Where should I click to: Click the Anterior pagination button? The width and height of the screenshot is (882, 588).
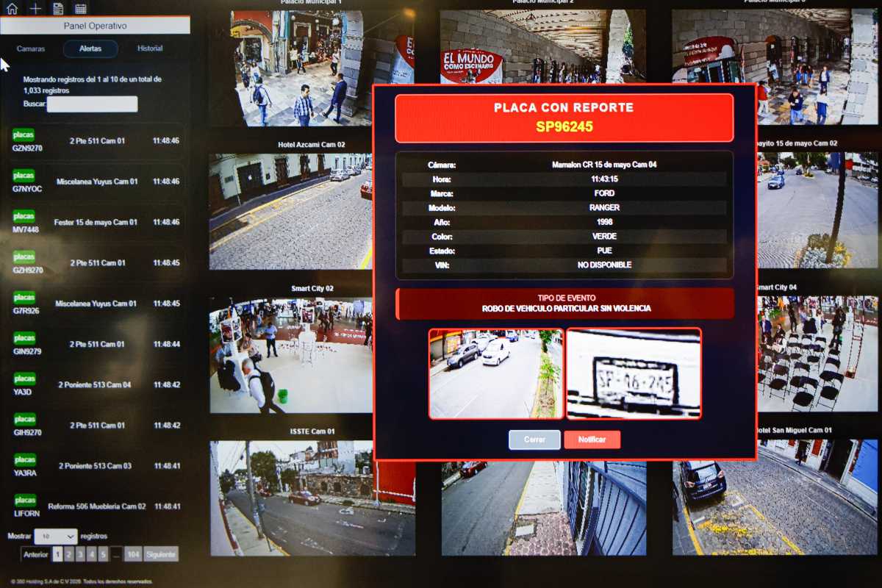(x=36, y=554)
